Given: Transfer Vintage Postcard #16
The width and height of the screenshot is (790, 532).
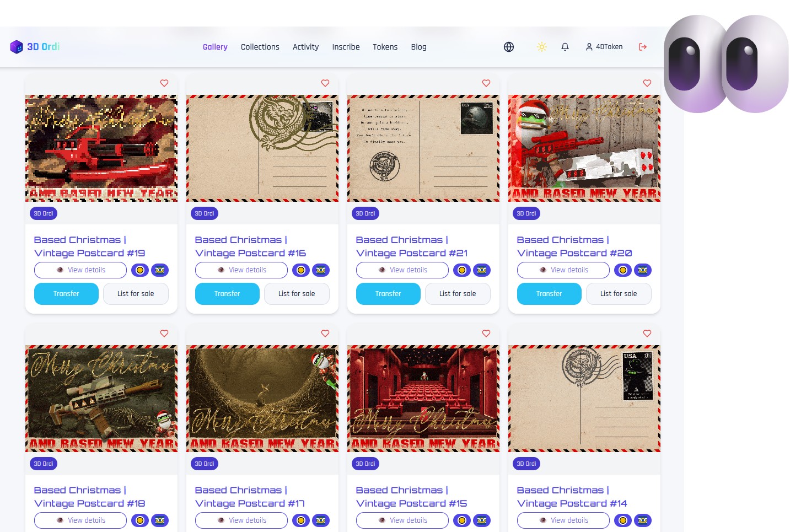Looking at the screenshot, I should coord(227,294).
